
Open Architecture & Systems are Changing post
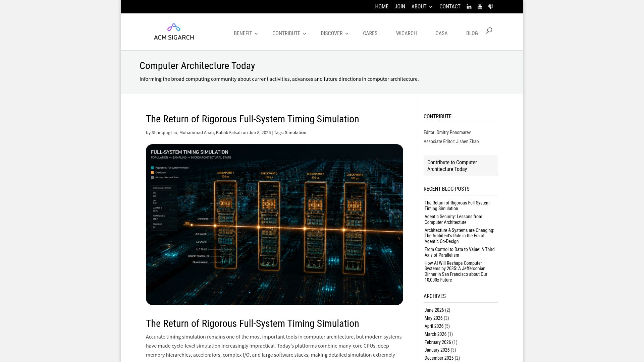pyautogui.click(x=459, y=236)
